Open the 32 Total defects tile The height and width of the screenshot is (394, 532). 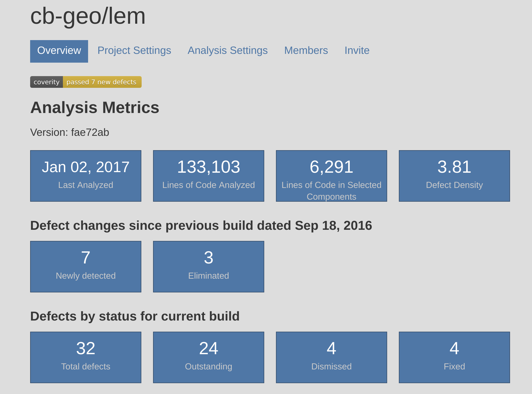click(x=86, y=357)
